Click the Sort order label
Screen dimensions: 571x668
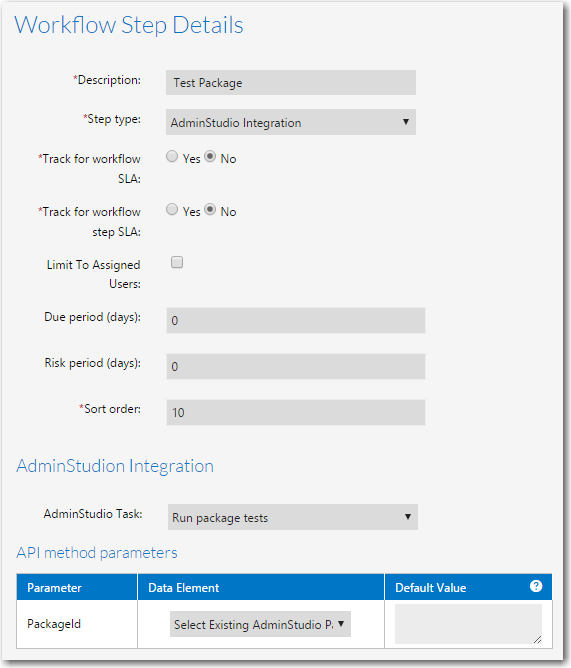click(110, 409)
